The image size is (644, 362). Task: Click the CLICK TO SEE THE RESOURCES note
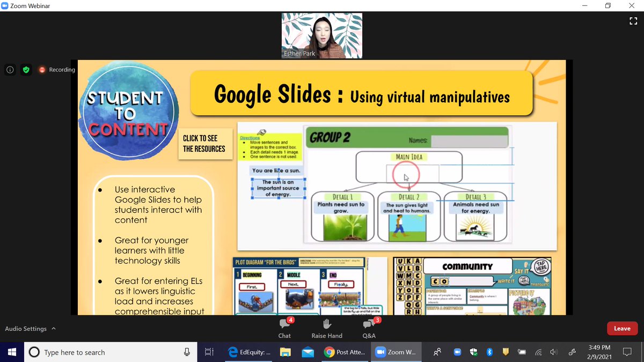(204, 143)
